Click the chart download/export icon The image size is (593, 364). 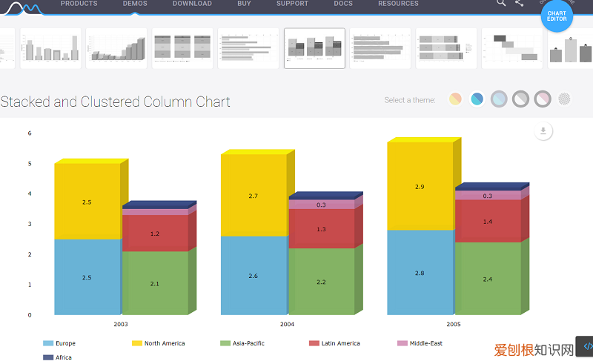click(543, 131)
